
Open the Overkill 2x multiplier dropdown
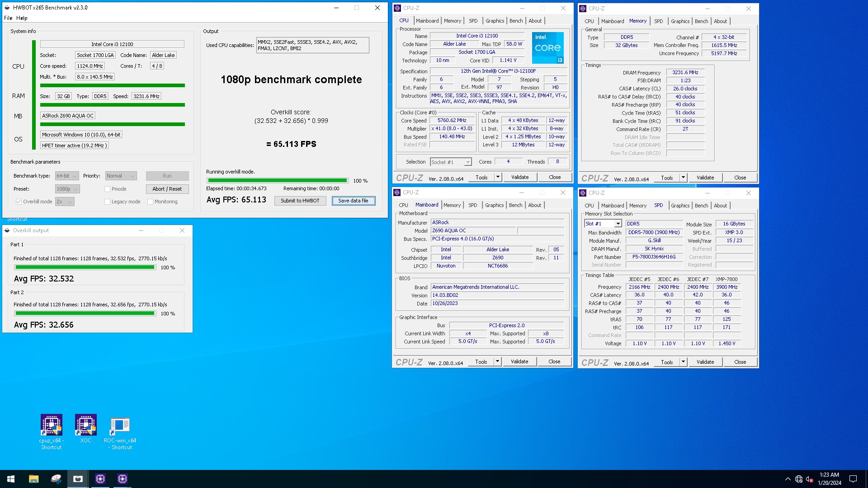tap(65, 202)
